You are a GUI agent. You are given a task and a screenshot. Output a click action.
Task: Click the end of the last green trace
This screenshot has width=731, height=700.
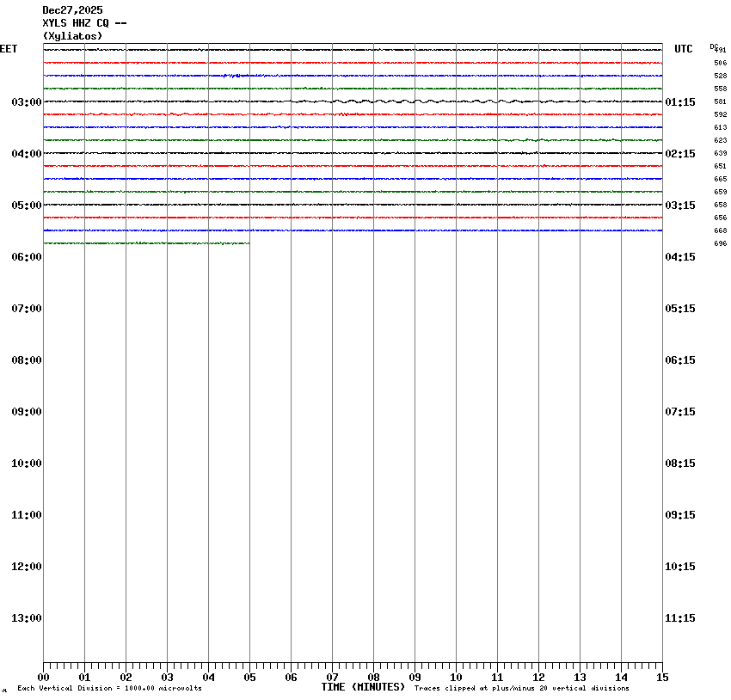click(x=248, y=243)
